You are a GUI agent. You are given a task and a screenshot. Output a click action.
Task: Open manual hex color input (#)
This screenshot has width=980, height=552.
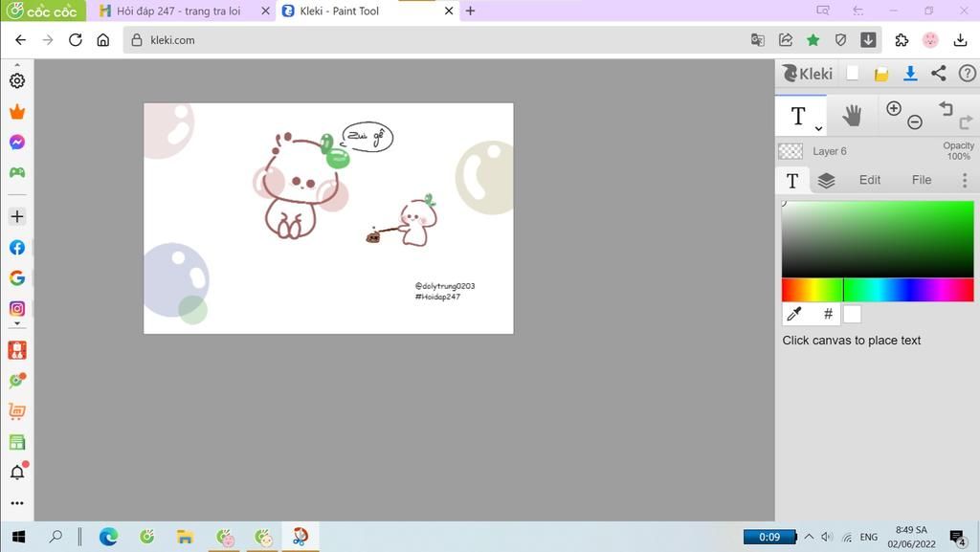tap(828, 314)
